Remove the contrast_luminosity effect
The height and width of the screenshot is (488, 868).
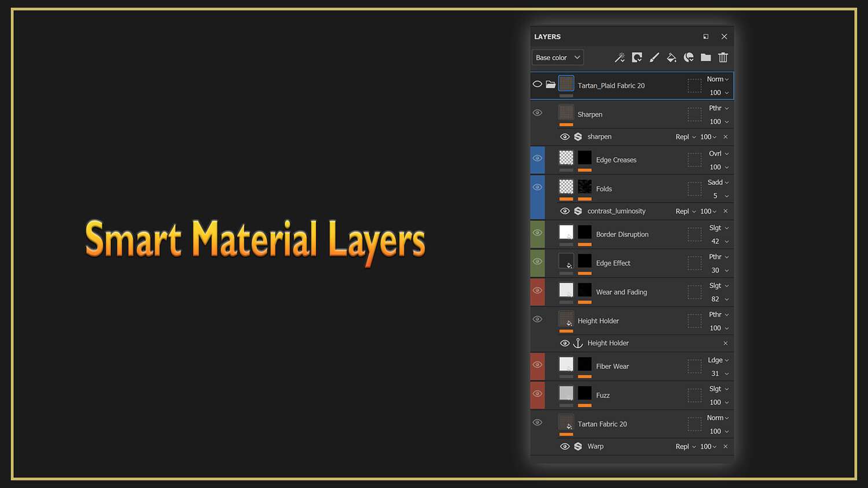click(x=726, y=211)
